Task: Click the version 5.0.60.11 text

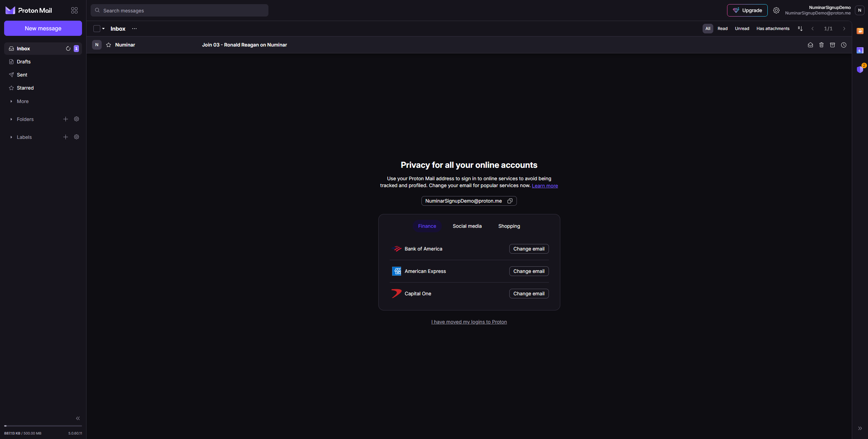Action: (75, 433)
